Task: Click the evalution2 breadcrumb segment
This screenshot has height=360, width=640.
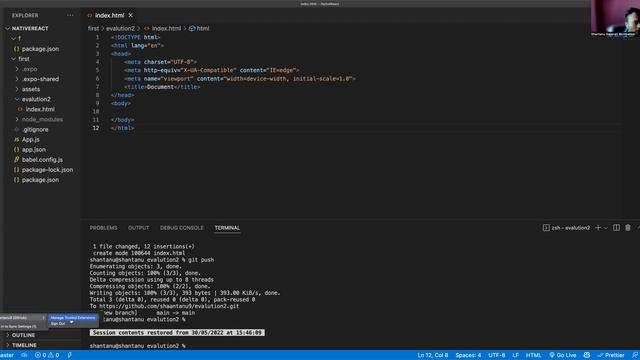Action: (x=120, y=29)
